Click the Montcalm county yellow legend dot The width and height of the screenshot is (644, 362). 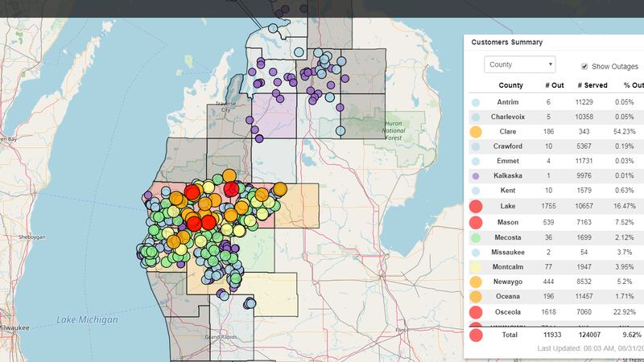pyautogui.click(x=476, y=267)
